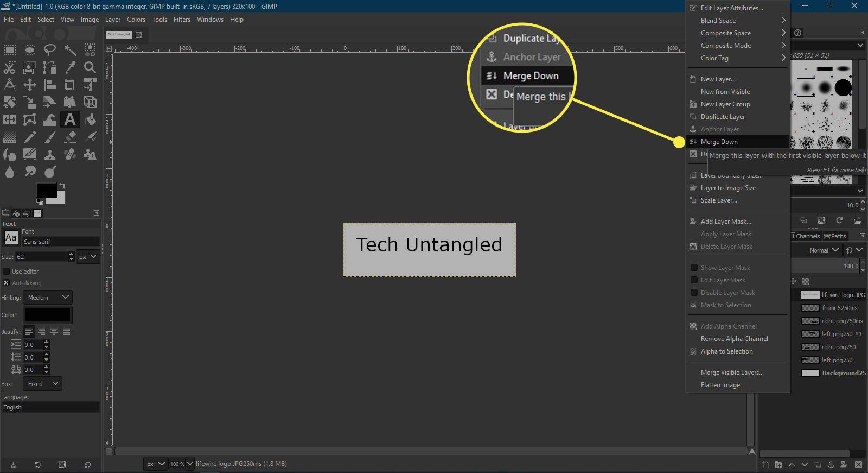Choose Merge Down from context menu
868x473 pixels.
pyautogui.click(x=738, y=142)
